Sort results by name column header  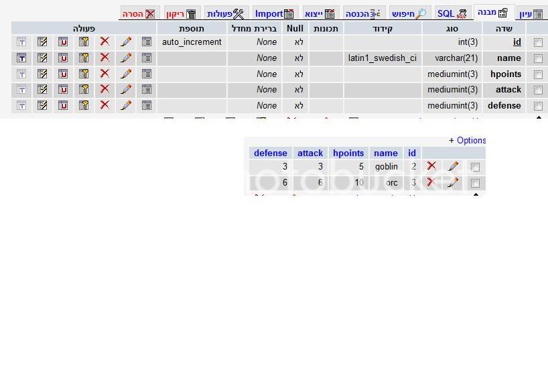[386, 153]
